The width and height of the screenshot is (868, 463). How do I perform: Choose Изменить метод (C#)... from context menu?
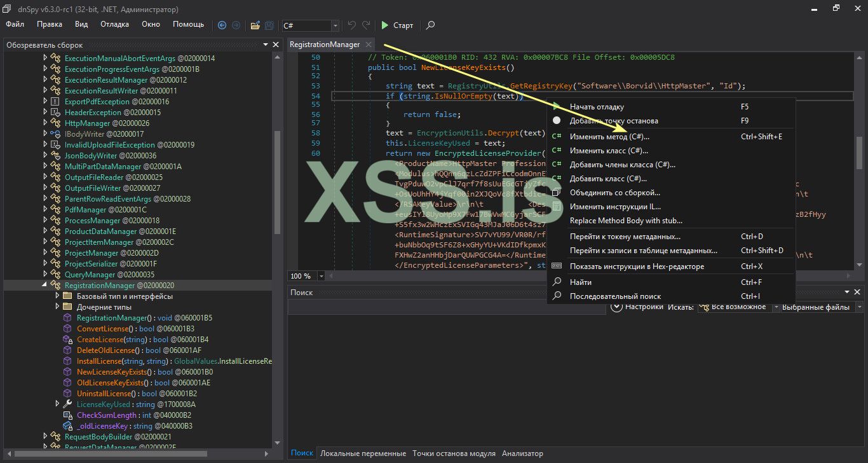[609, 137]
